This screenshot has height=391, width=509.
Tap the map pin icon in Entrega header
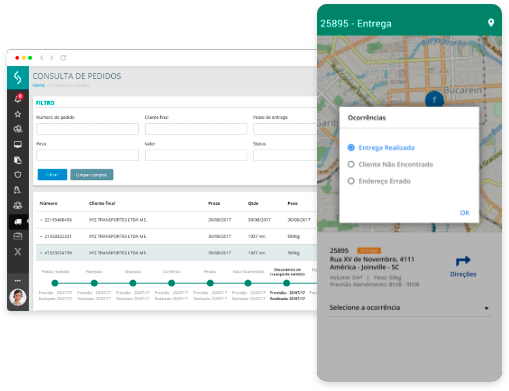tap(491, 23)
